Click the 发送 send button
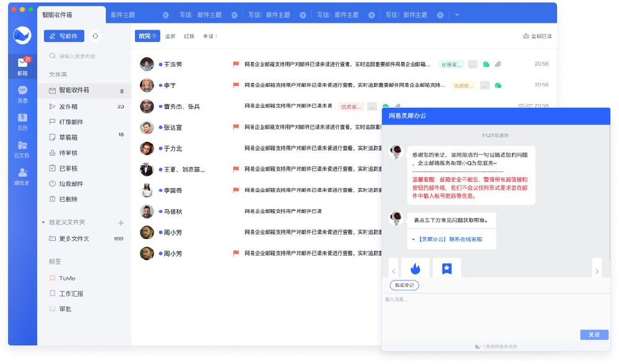 [594, 334]
